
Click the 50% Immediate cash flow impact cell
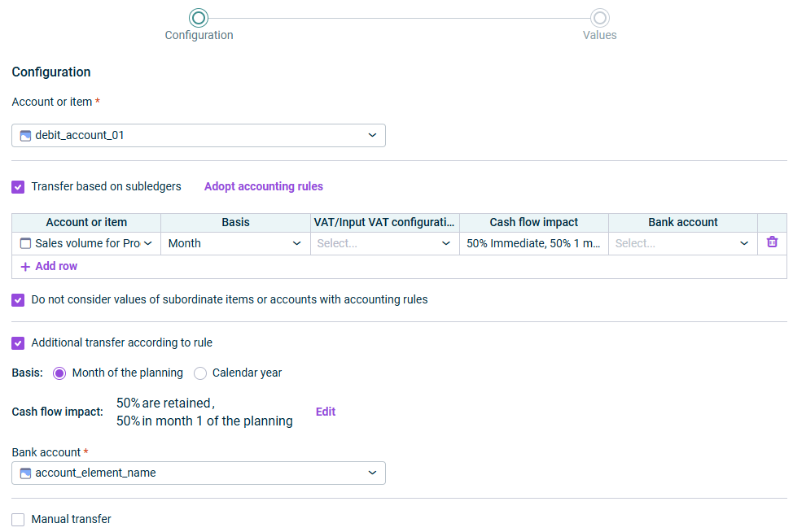click(x=533, y=243)
